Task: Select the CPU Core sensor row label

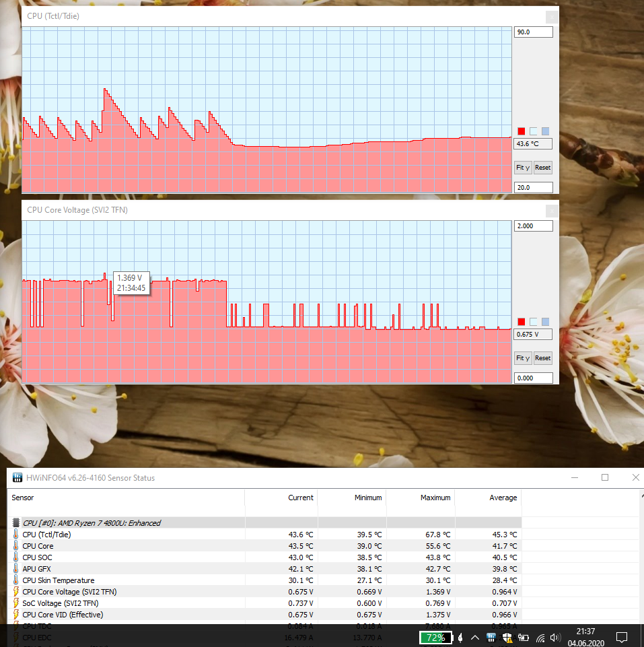Action: [38, 546]
